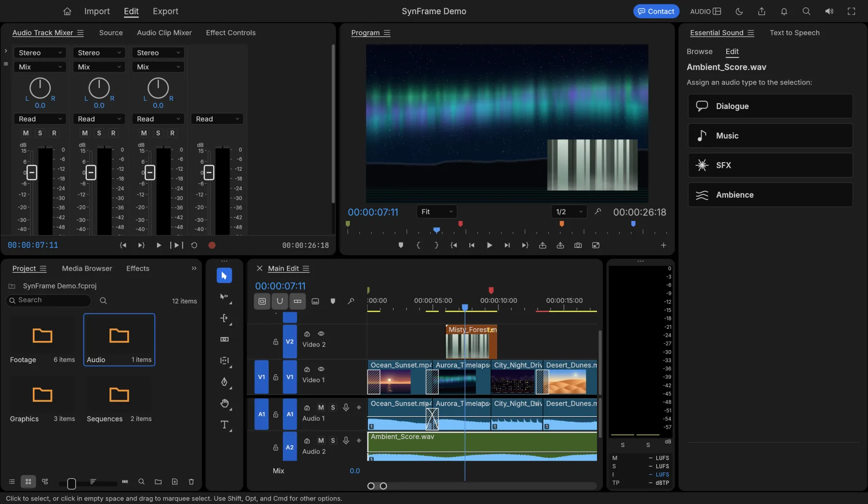Select the Type tool
Screen dimensions: 868x504
[224, 424]
